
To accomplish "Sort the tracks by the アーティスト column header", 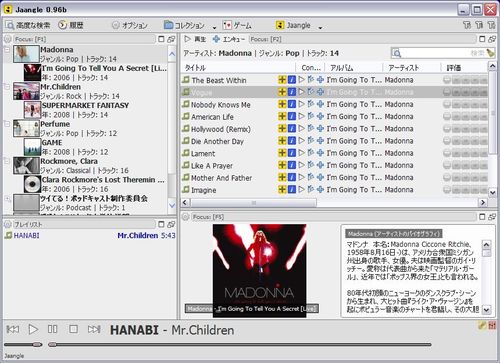I will tap(412, 68).
